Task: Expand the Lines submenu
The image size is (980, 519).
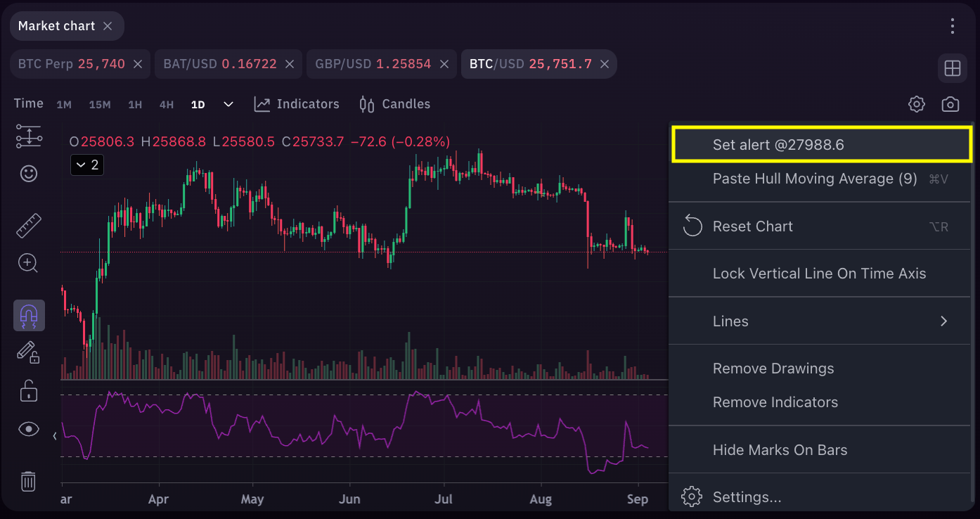Action: 820,321
